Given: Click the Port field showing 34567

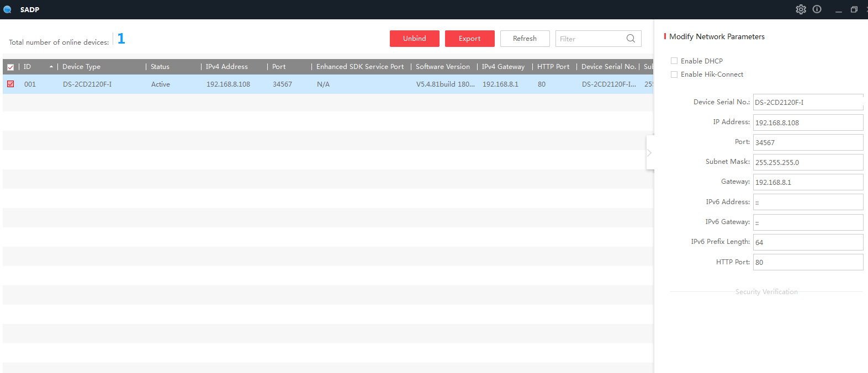Looking at the screenshot, I should 808,142.
